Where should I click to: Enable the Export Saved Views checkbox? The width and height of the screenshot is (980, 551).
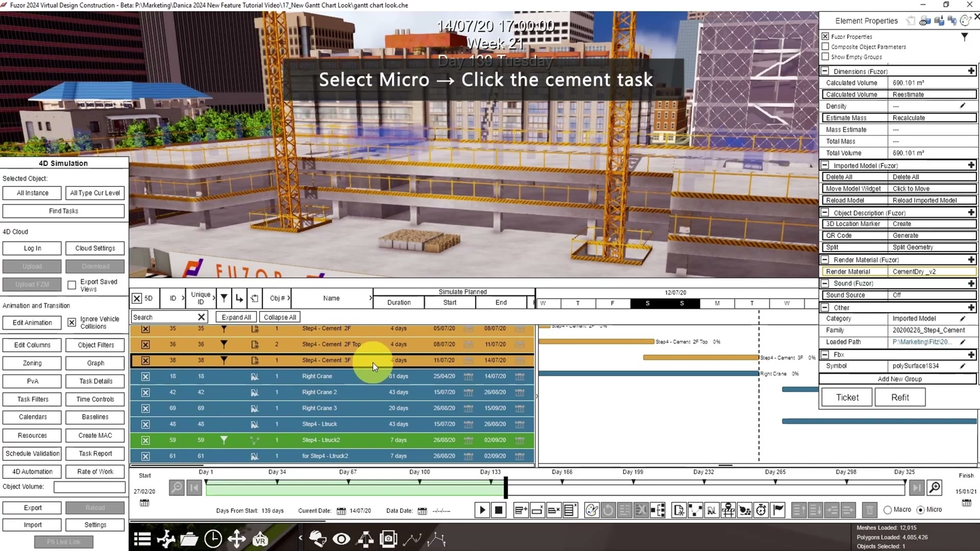click(x=72, y=285)
